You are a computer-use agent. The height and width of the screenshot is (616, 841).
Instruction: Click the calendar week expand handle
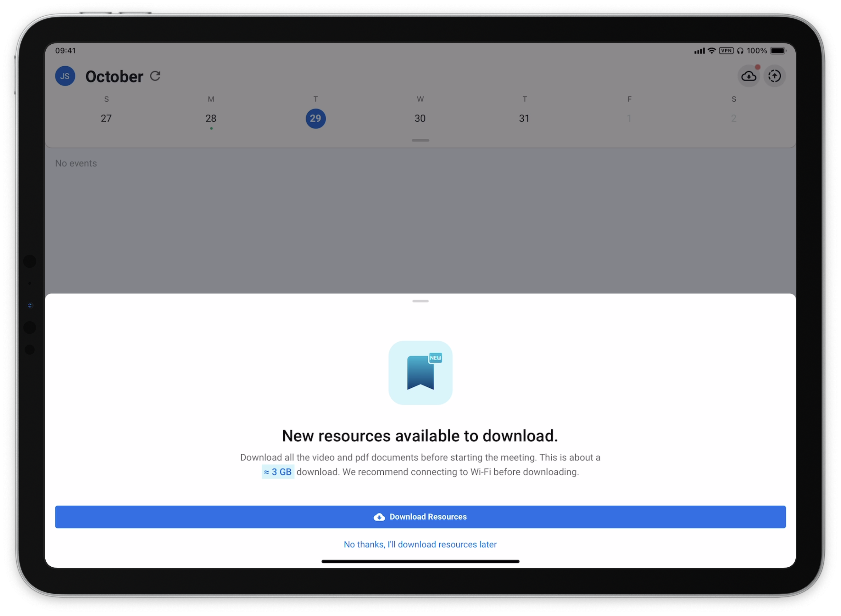[x=420, y=140]
